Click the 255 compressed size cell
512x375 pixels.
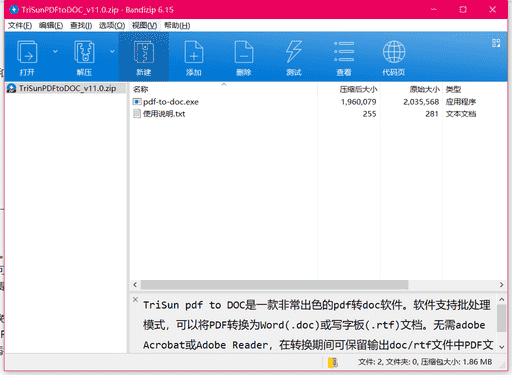pos(369,114)
